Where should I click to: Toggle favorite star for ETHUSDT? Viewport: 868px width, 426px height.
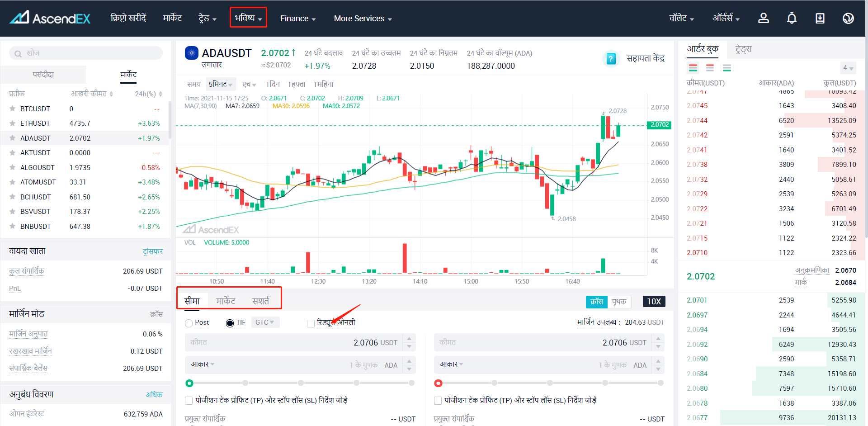click(12, 123)
